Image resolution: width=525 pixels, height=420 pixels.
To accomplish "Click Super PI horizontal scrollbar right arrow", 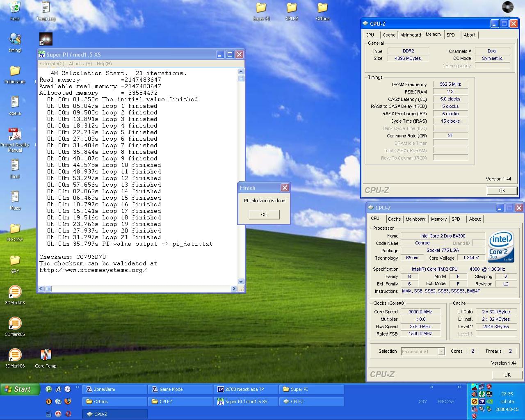I will pyautogui.click(x=234, y=289).
